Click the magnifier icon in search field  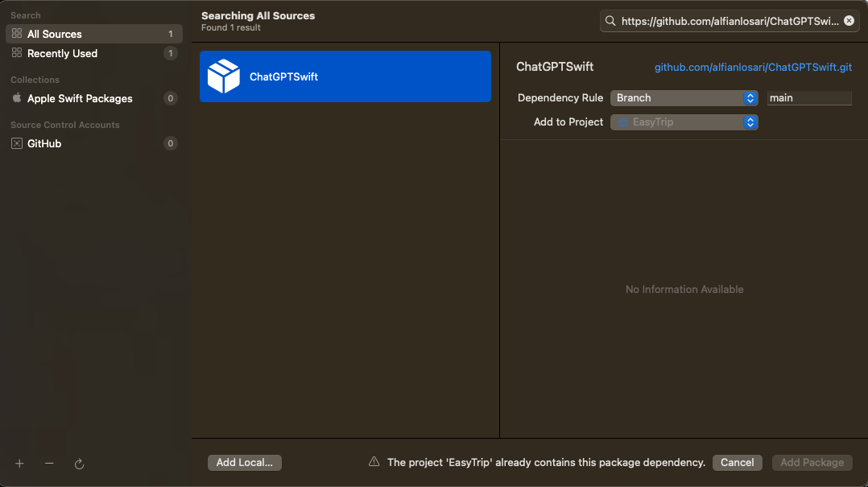click(610, 21)
